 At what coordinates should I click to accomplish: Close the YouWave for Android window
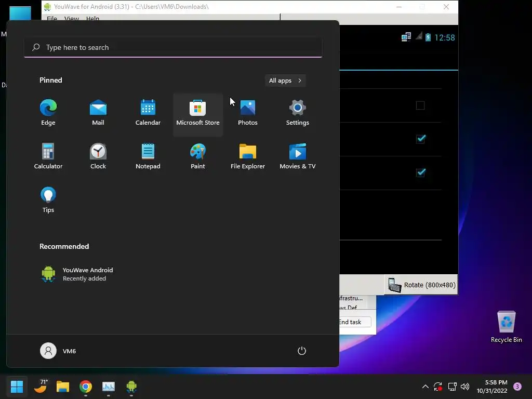(x=446, y=7)
